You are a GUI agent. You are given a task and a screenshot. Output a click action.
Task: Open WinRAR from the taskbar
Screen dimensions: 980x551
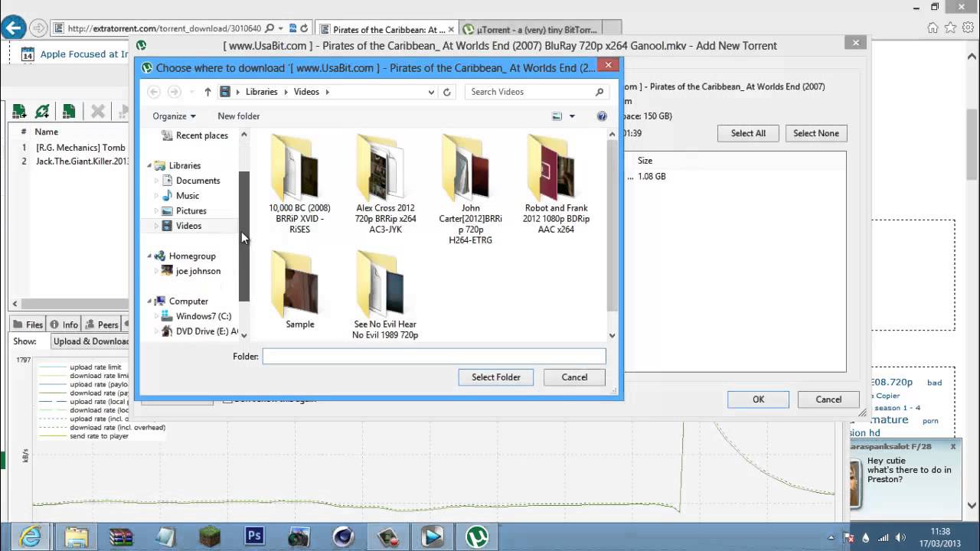click(x=122, y=536)
